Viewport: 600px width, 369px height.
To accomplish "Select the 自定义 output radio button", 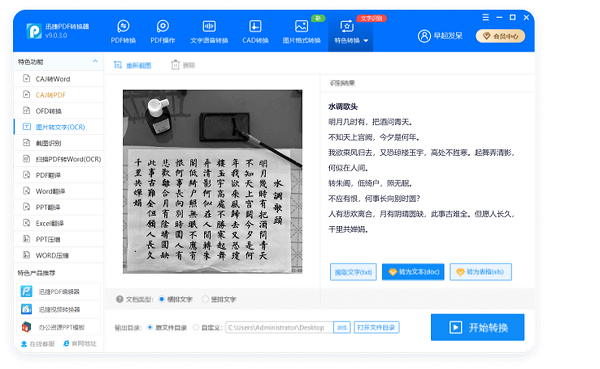I will pos(196,327).
